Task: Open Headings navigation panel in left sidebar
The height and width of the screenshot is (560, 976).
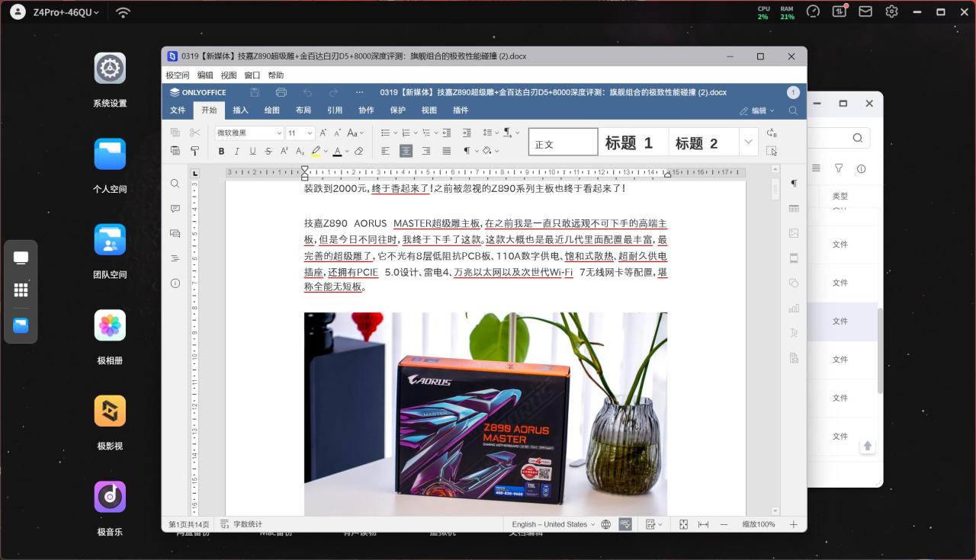Action: [x=175, y=258]
